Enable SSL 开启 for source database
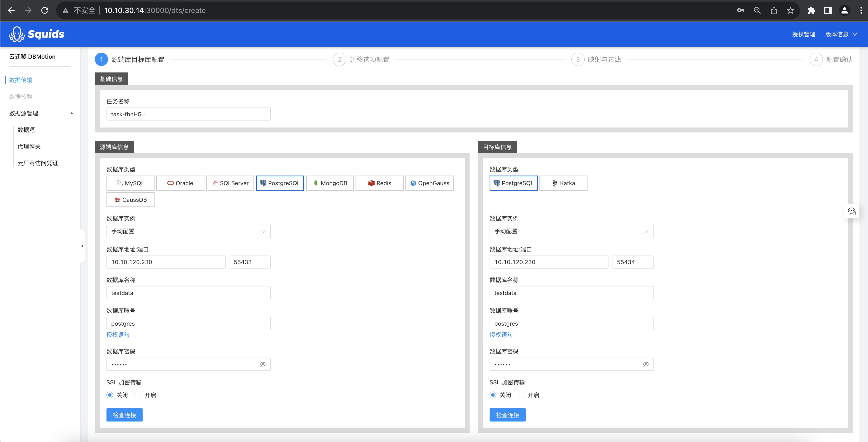The width and height of the screenshot is (868, 442). click(x=145, y=395)
